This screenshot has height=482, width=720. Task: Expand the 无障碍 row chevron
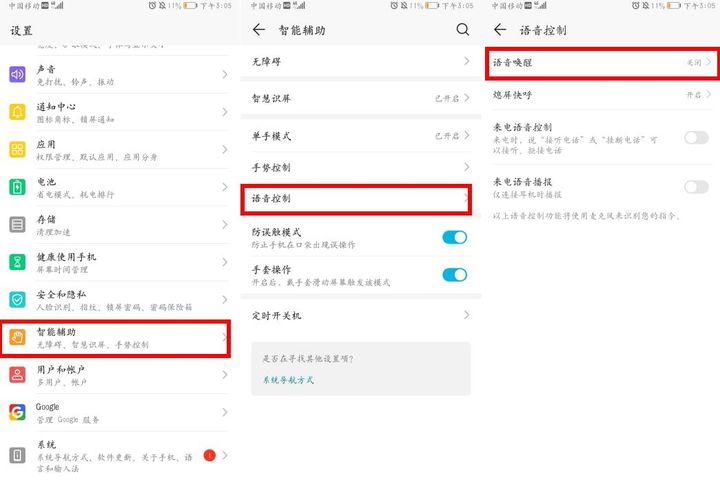tap(467, 61)
